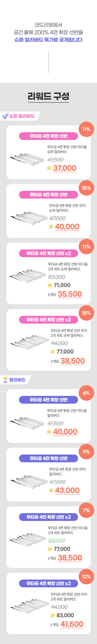The width and height of the screenshot is (97, 644).
Task: Select the 4% discount badge
Action: point(86,393)
